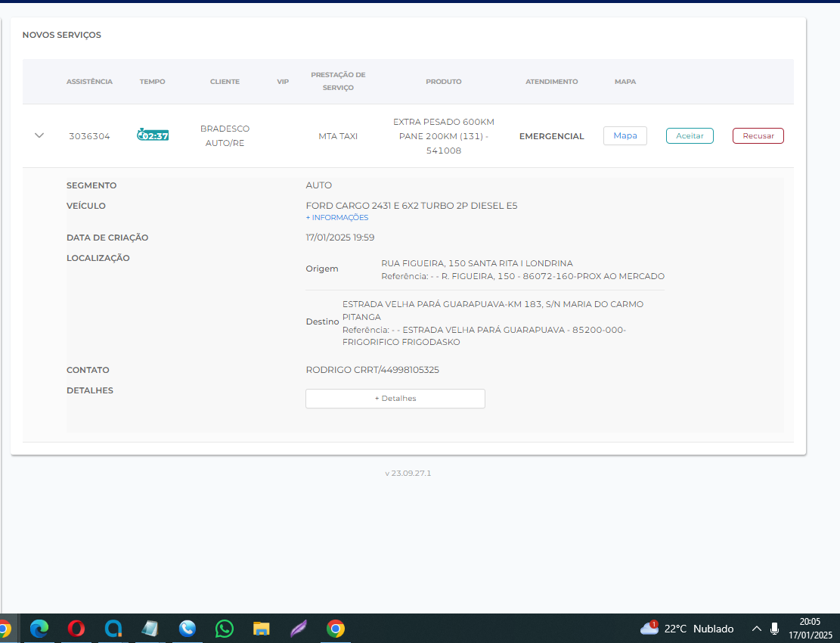Launch Opera browser from the taskbar
840x643 pixels.
point(76,628)
